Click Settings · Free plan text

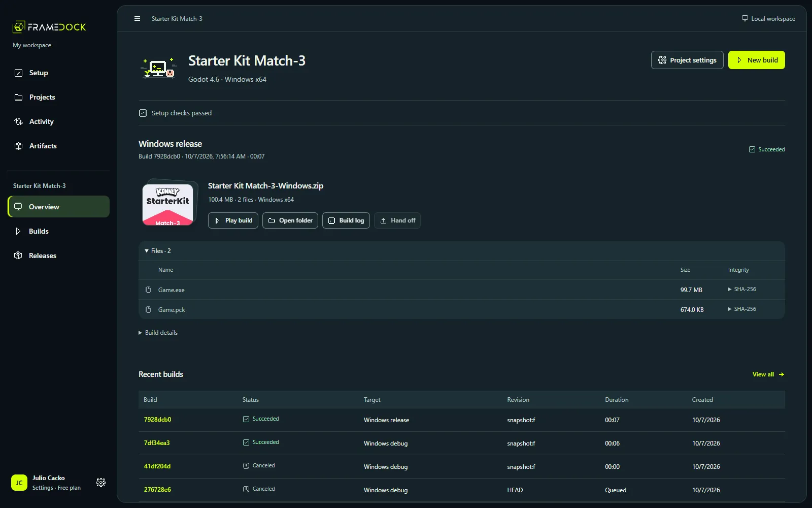[56, 488]
